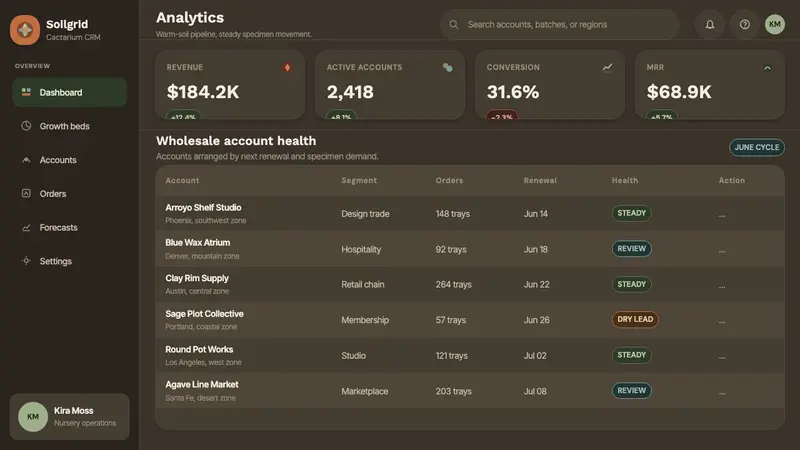The height and width of the screenshot is (450, 800).
Task: Go to the Accounts section
Action: pyautogui.click(x=69, y=160)
